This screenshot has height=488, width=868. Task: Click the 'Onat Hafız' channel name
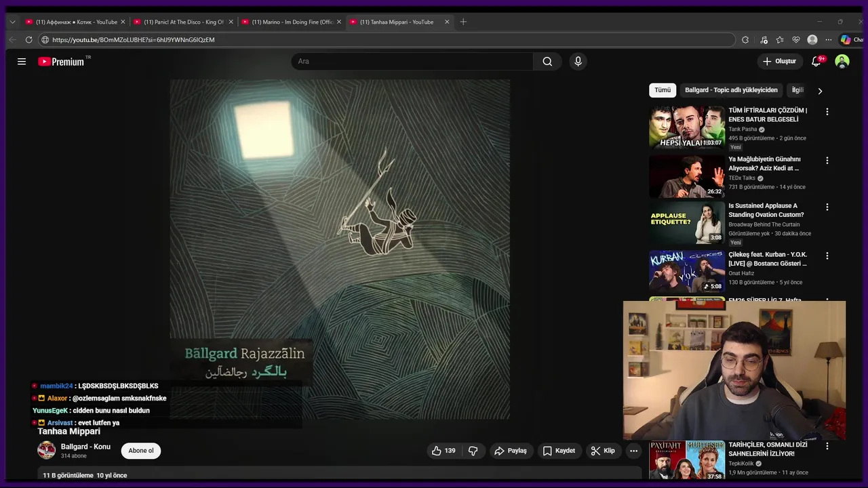[742, 273]
